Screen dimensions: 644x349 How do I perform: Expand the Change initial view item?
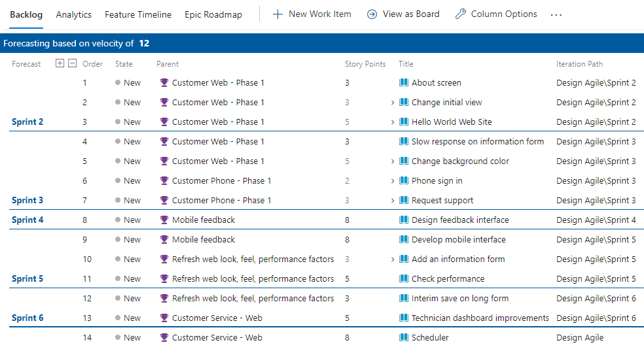[393, 103]
